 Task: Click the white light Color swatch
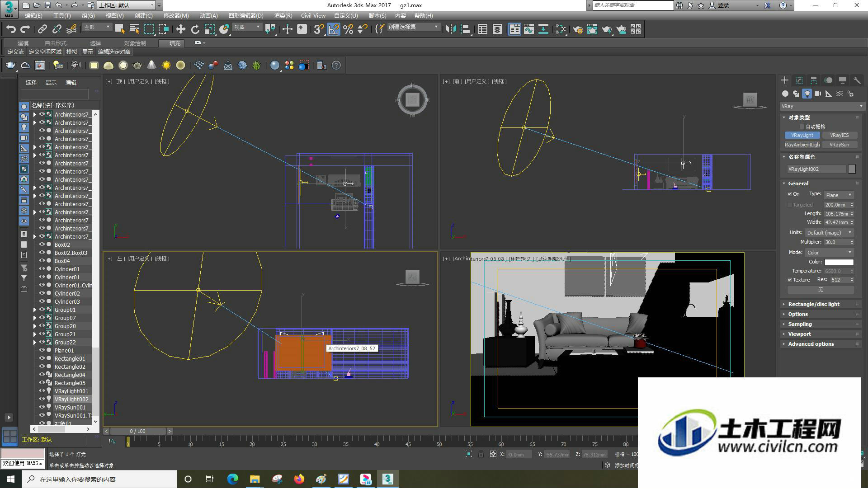839,262
